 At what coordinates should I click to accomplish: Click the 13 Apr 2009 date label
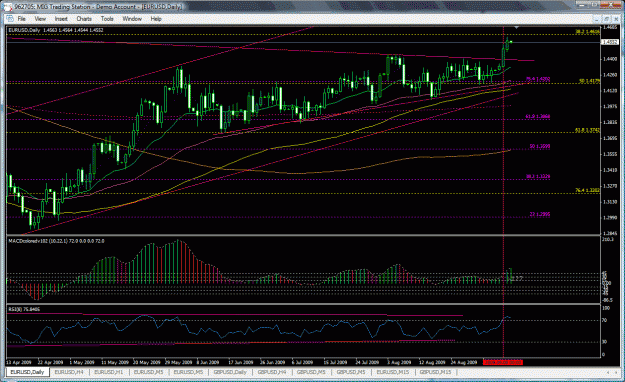coord(19,362)
